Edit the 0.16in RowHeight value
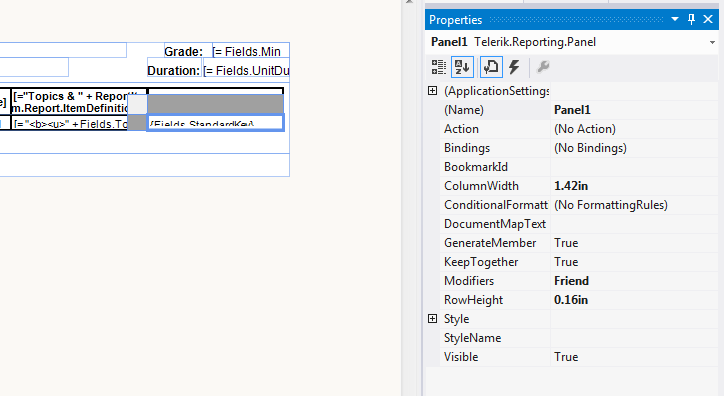Viewport: 724px width, 396px height. click(x=634, y=300)
